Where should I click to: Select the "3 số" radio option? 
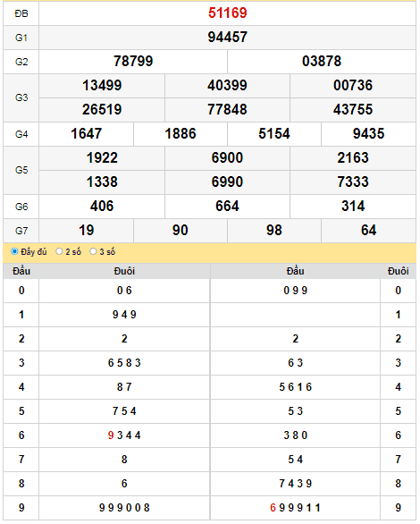93,251
